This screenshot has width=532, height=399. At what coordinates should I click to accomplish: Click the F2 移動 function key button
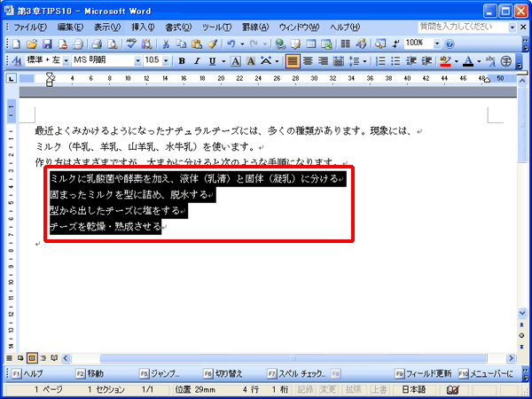90,374
